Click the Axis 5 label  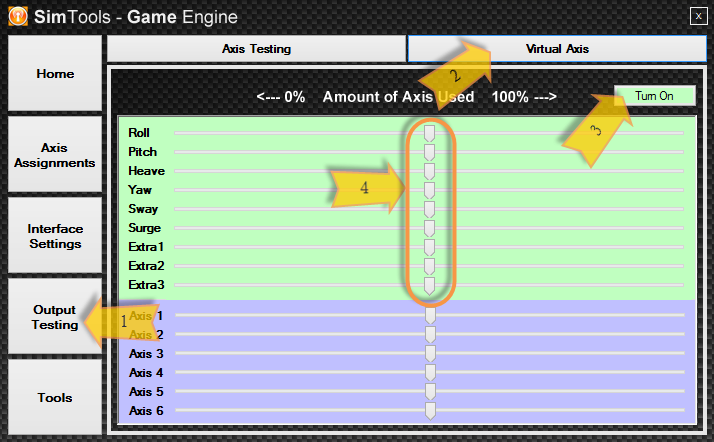pos(146,392)
